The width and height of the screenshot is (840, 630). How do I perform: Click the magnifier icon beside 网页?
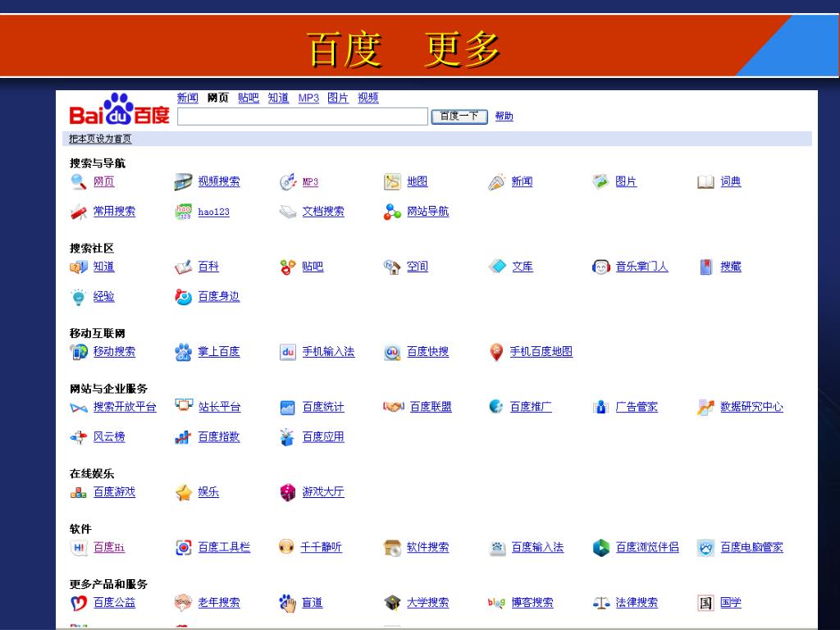(x=78, y=182)
